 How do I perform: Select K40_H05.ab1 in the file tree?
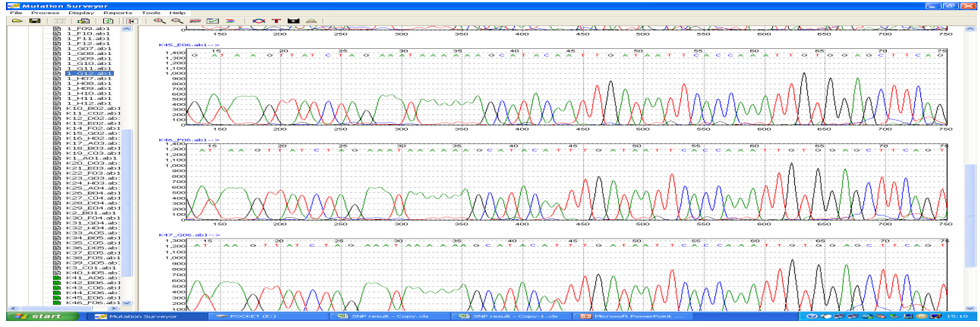(x=93, y=273)
